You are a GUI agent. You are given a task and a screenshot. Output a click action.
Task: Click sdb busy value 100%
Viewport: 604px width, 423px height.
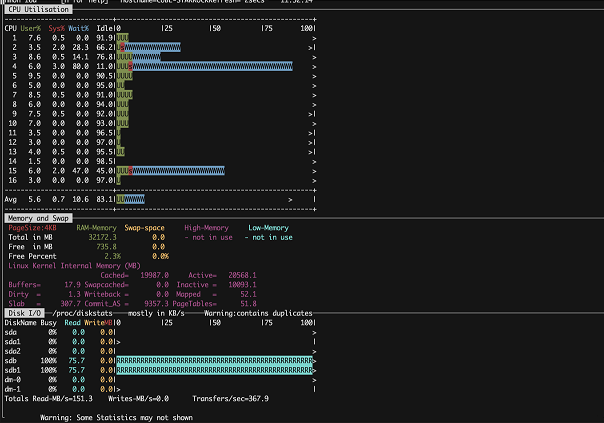coord(49,361)
